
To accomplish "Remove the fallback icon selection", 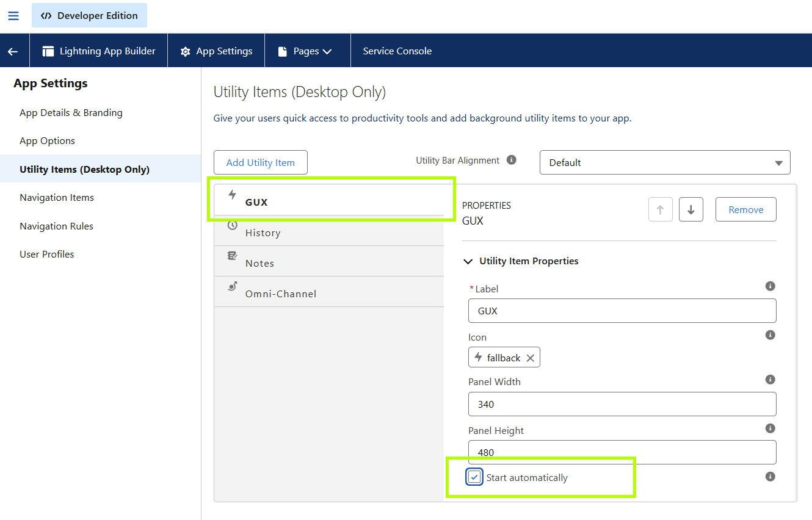I will [531, 358].
